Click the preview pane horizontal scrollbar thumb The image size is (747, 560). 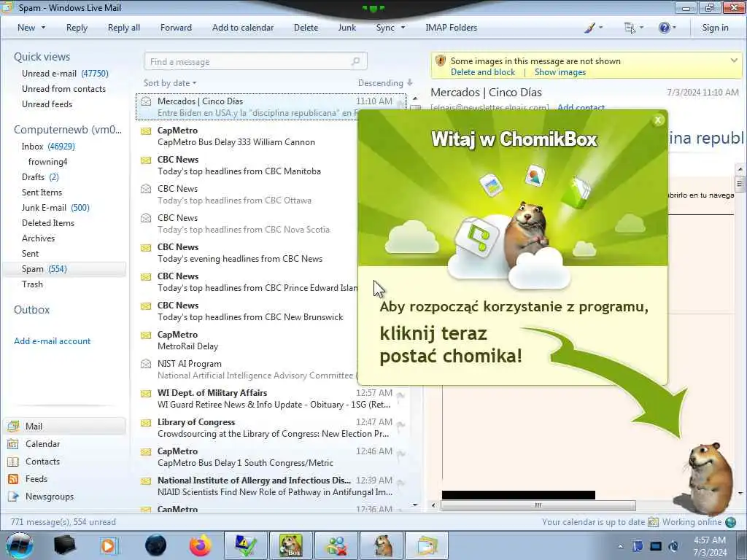pos(538,505)
